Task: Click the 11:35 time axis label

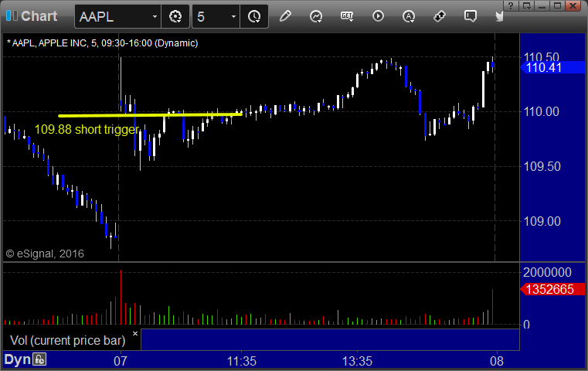Action: tap(242, 361)
